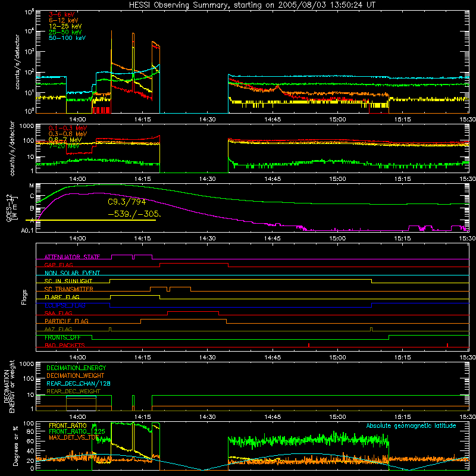Select the BAD_PACKETS flag label
Image resolution: width=476 pixels, height=476 pixels.
click(x=65, y=345)
